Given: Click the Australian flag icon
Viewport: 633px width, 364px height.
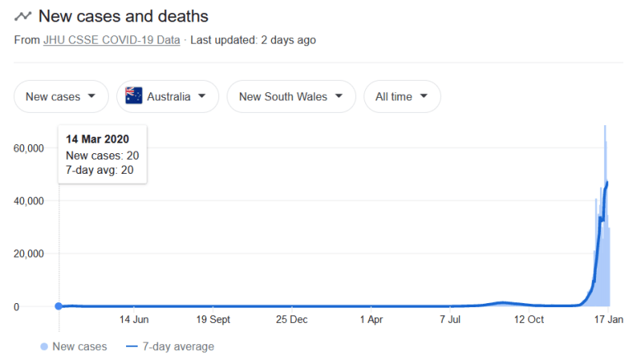Looking at the screenshot, I should coord(134,96).
